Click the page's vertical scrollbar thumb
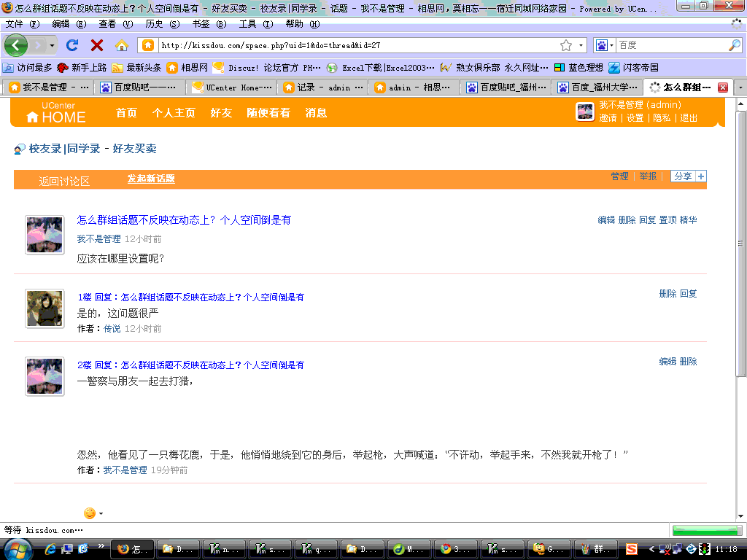747x560 pixels. tap(741, 243)
